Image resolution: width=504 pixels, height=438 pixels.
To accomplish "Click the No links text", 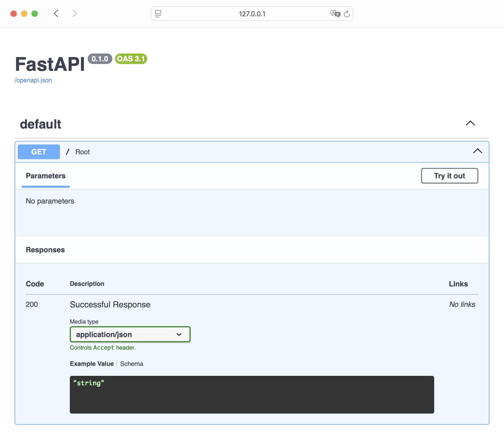I will coord(462,305).
